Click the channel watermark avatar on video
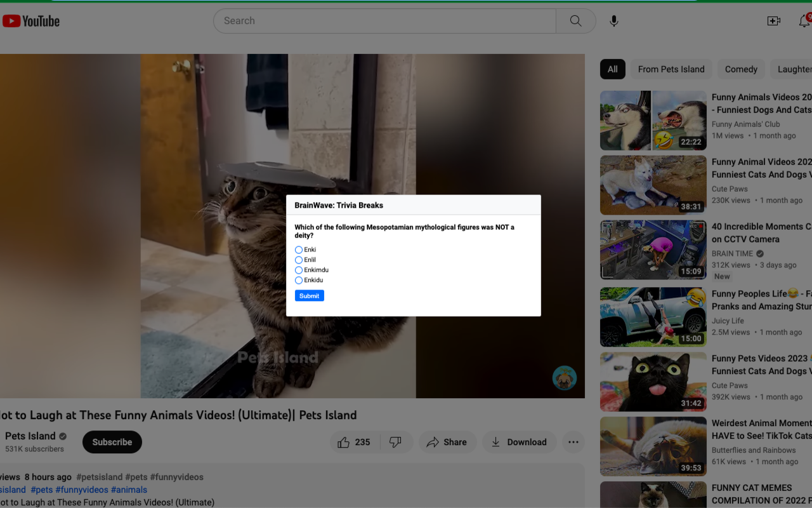The image size is (812, 508). 564,378
